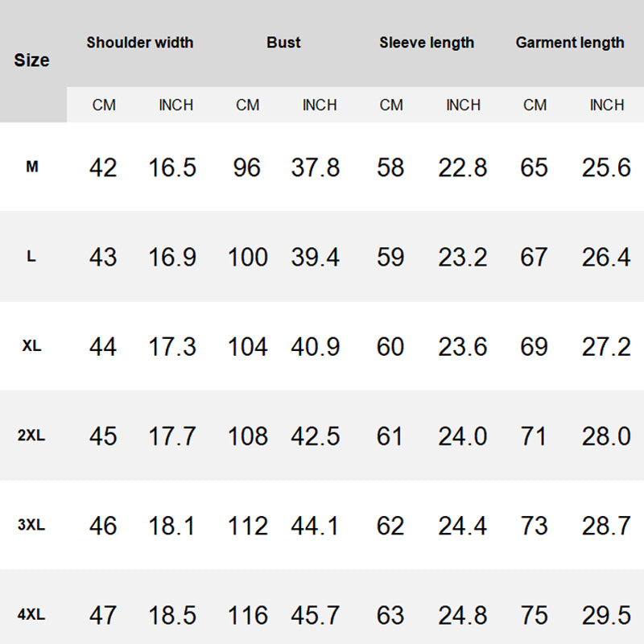This screenshot has width=644, height=644.
Task: Click the XL size row label
Action: pyautogui.click(x=32, y=346)
